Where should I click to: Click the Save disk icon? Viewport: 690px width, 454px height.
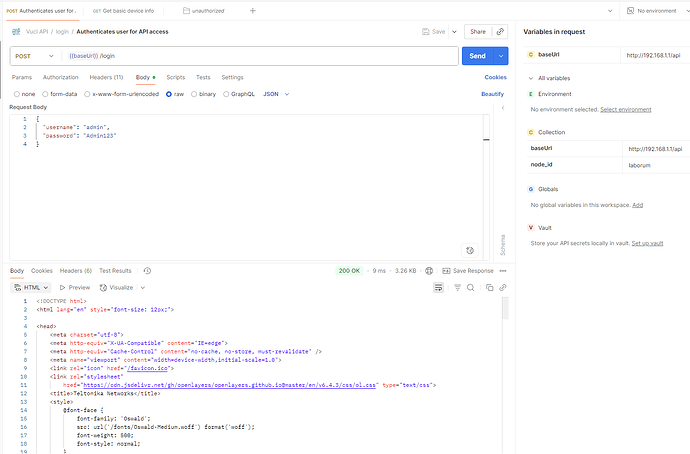426,32
